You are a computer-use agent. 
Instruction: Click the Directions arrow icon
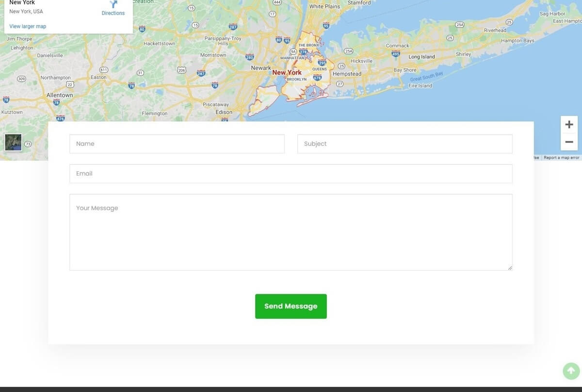113,4
